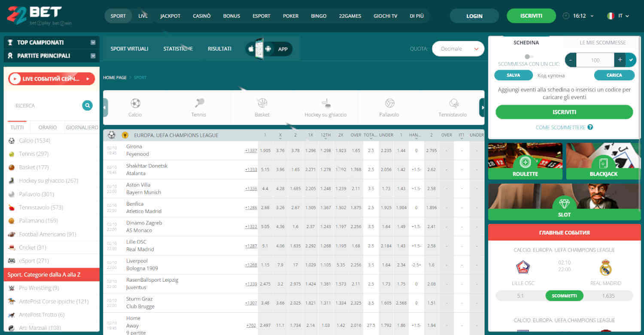Select odds 1.905 for Girona win

pos(265,150)
